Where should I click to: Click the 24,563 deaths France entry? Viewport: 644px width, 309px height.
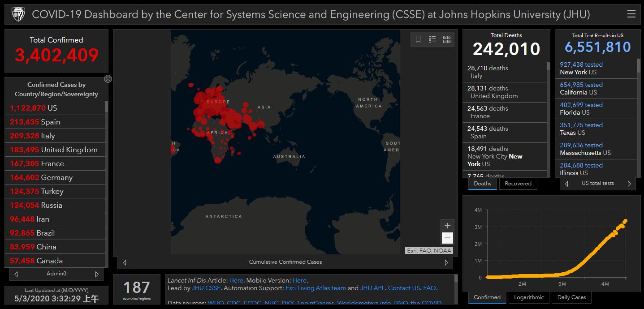coord(505,112)
